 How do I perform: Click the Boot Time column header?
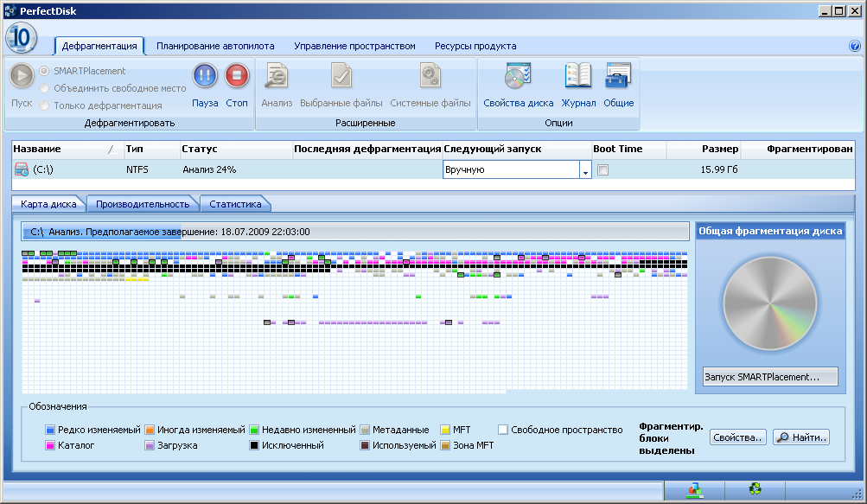(x=629, y=149)
